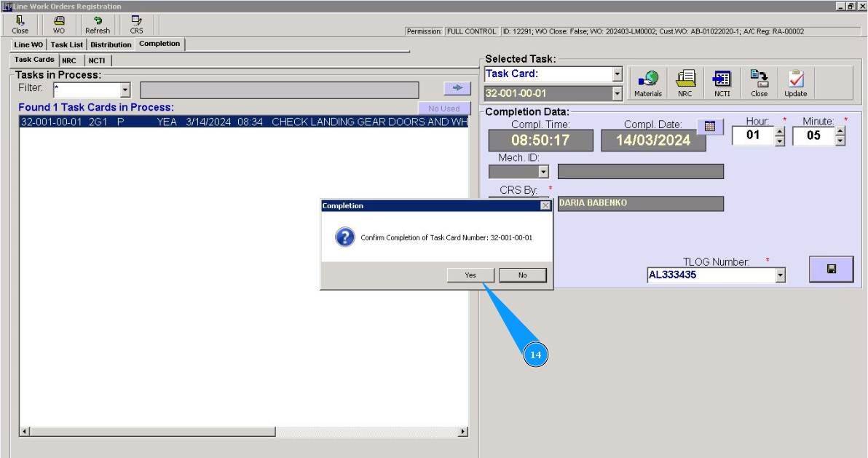Open the CRS toolbar icon
Image resolution: width=868 pixels, height=458 pixels.
point(136,24)
